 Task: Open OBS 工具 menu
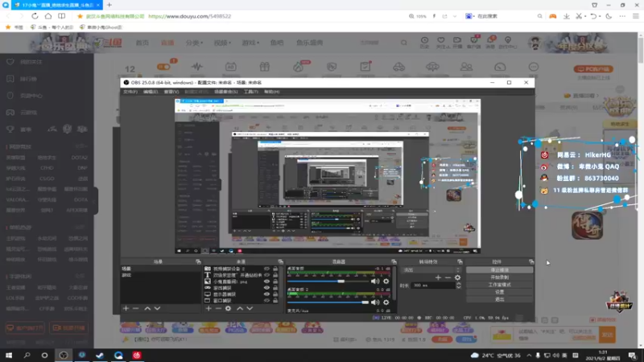tap(250, 92)
